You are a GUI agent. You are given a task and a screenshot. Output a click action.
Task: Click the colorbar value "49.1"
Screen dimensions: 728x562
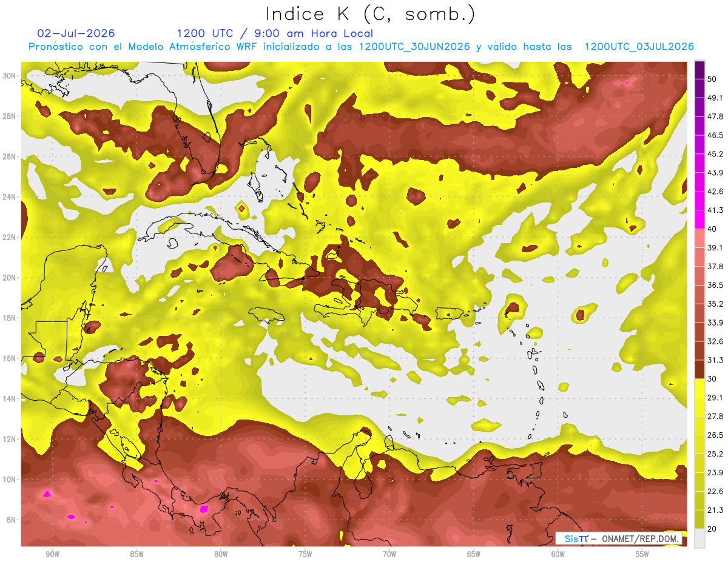point(716,98)
